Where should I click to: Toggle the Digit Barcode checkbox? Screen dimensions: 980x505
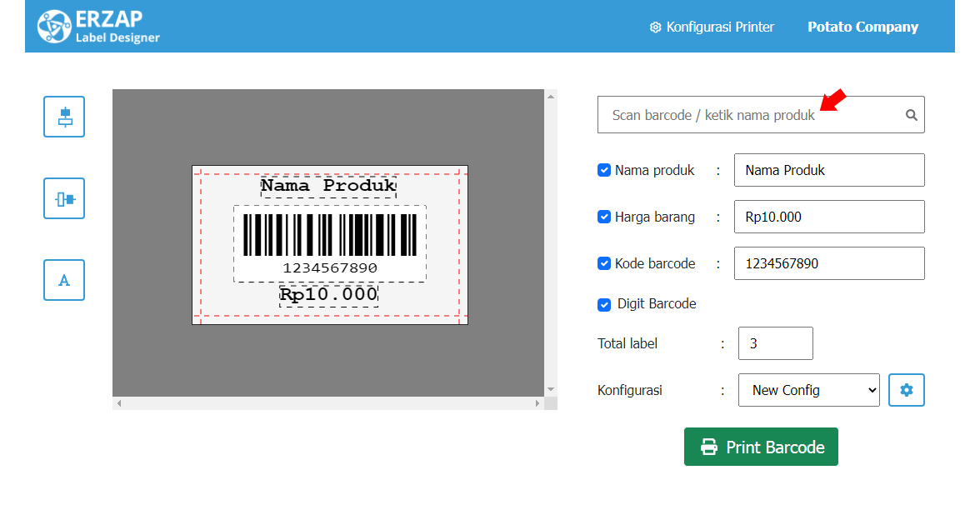click(603, 304)
